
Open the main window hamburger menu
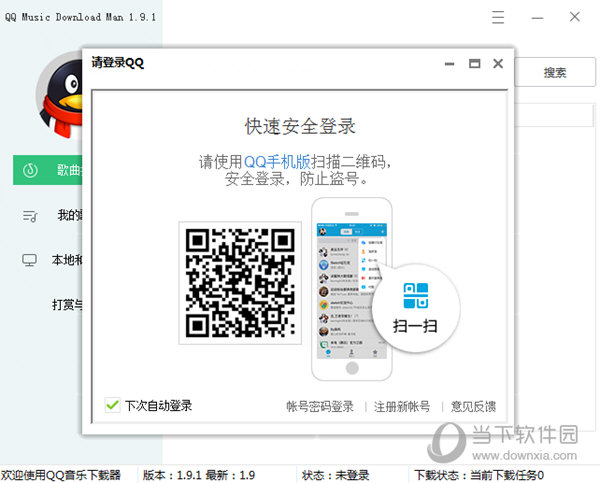click(x=497, y=17)
